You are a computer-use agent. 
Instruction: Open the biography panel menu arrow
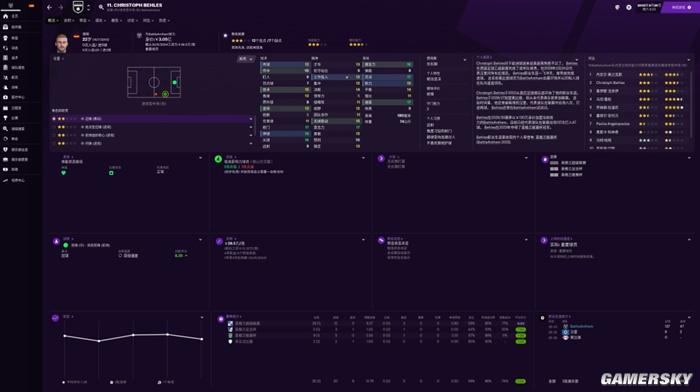tap(576, 59)
